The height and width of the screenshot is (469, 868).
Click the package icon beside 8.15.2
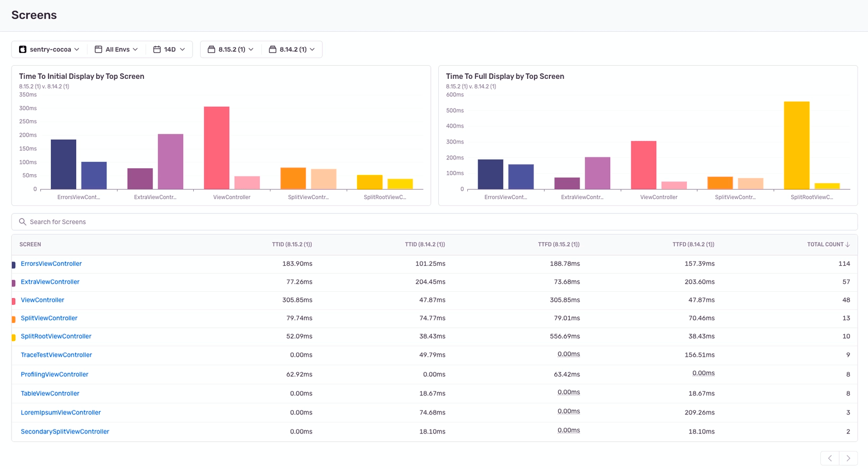coord(211,49)
